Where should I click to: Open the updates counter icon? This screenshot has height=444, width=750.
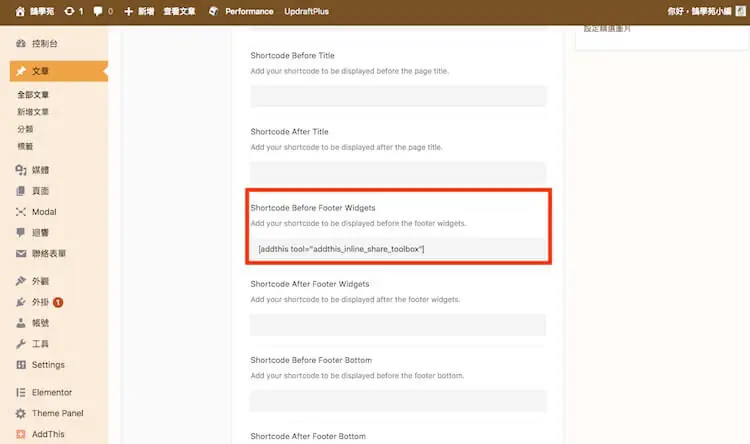(x=69, y=11)
